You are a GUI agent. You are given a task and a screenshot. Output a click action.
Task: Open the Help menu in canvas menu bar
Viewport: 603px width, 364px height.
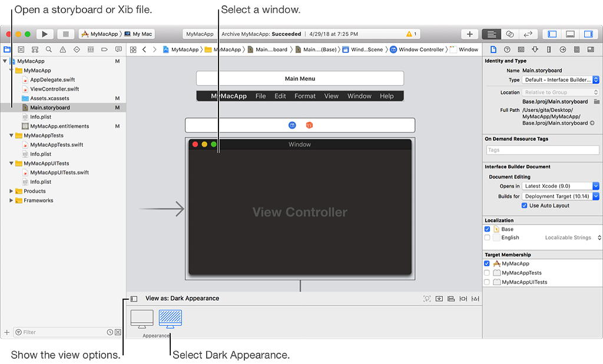point(386,96)
